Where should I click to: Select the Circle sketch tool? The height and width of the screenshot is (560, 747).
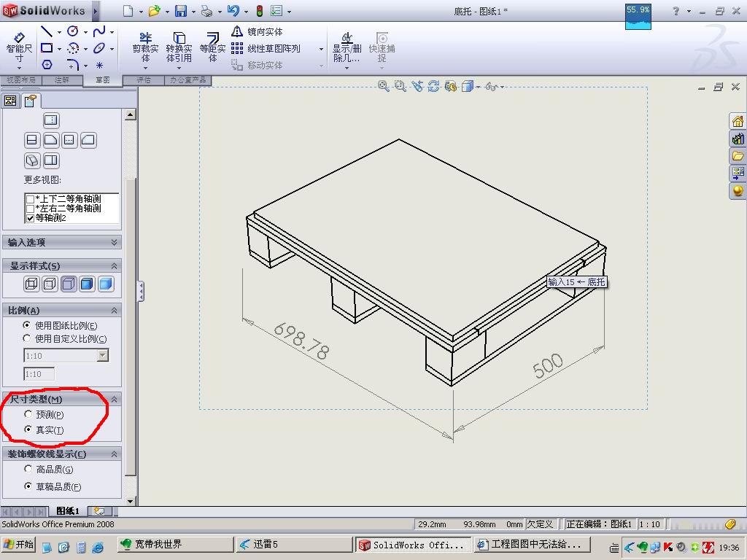[73, 32]
